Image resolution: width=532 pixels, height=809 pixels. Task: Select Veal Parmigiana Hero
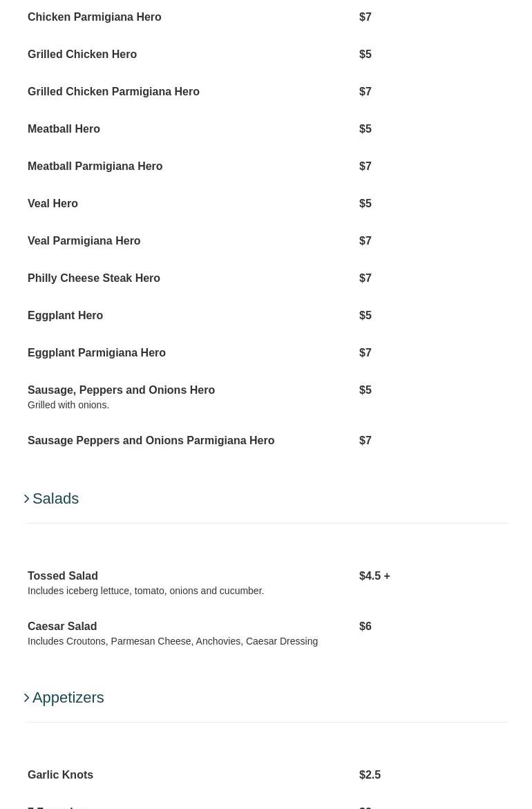click(x=84, y=241)
